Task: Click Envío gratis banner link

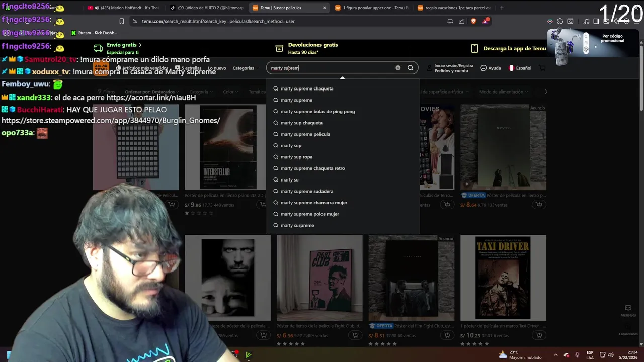Action: [x=118, y=48]
